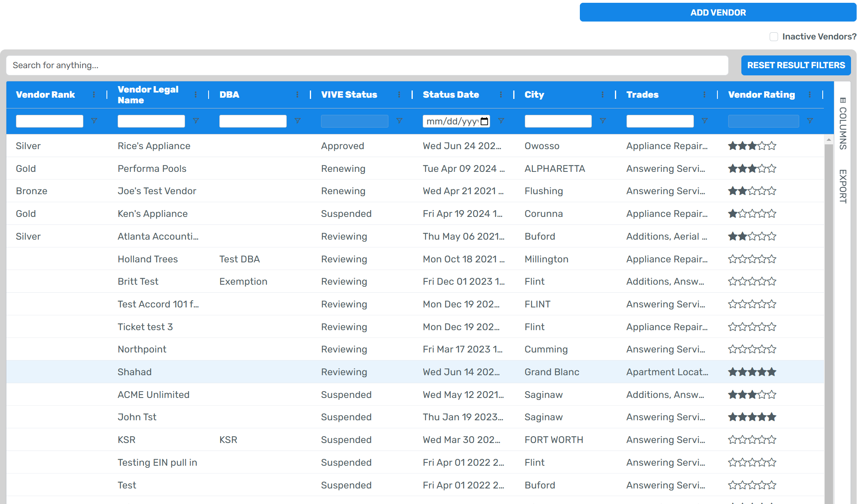
Task: Toggle the Inactive Vendors checkbox
Action: point(774,37)
